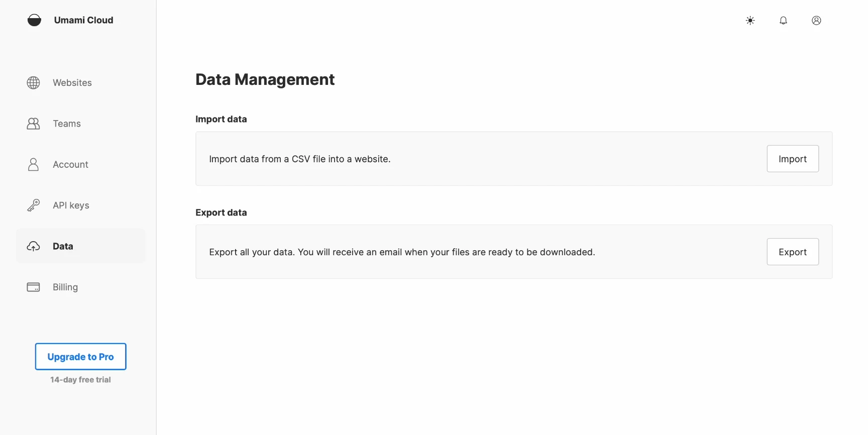Select the Teams people icon
Screen dimensions: 868x435
[33, 123]
